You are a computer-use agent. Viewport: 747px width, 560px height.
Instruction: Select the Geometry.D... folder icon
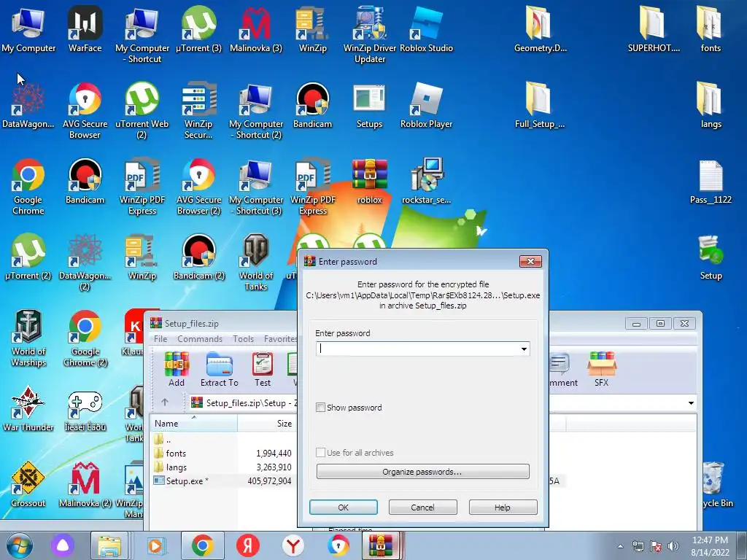541,29
